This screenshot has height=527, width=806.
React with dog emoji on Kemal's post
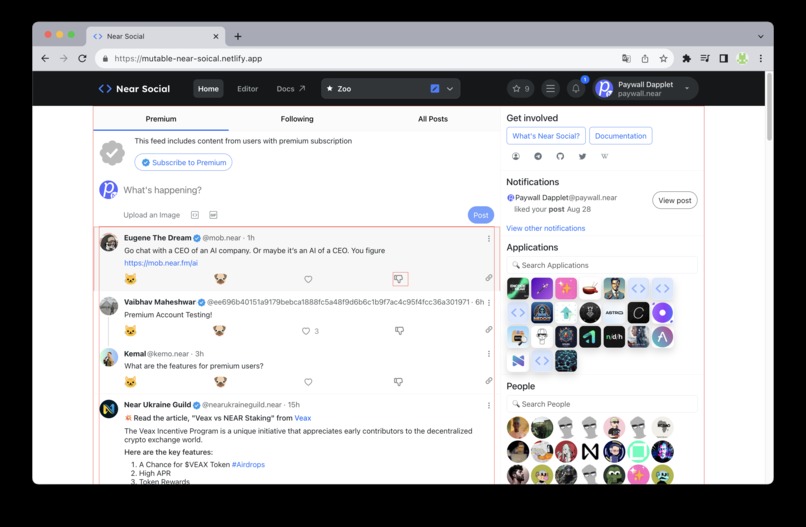pyautogui.click(x=220, y=381)
